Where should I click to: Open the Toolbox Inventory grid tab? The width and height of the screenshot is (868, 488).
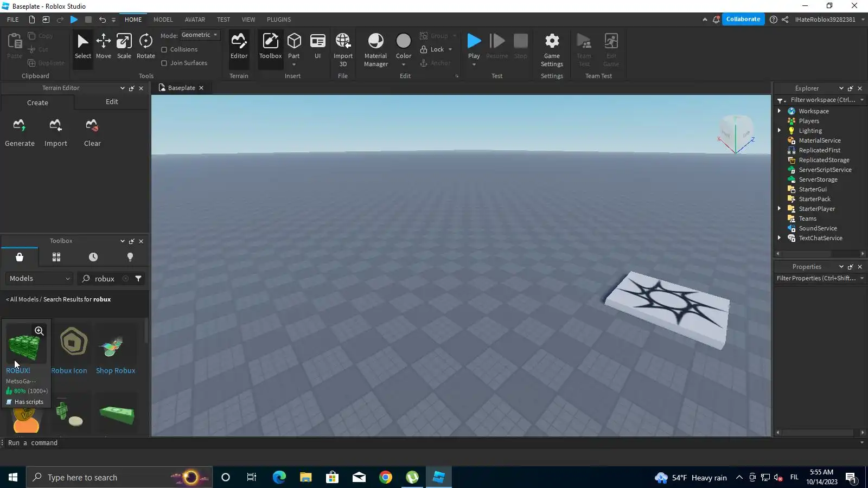click(x=56, y=257)
